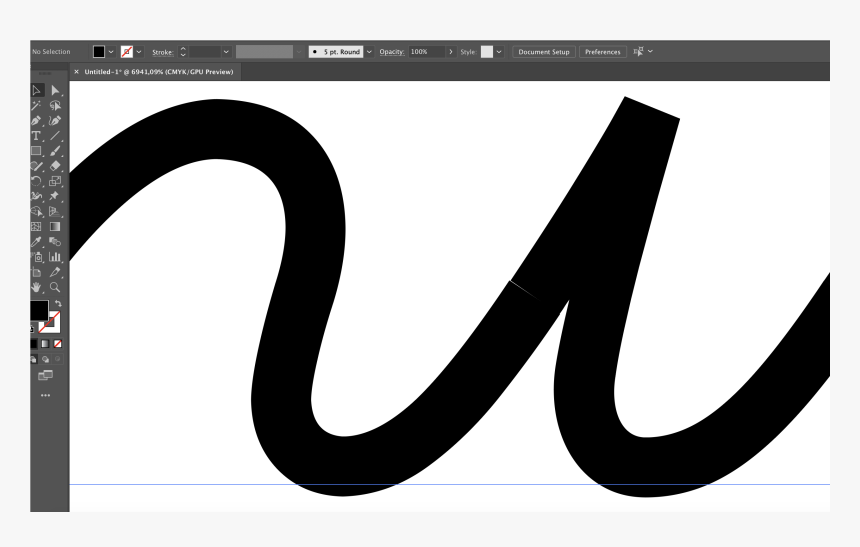Choose the Scale tool

click(55, 181)
